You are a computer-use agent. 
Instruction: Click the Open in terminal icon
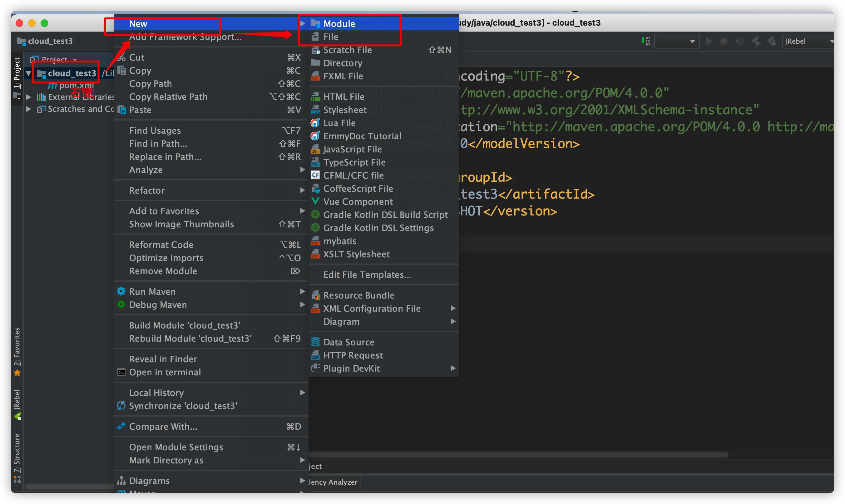pos(121,372)
